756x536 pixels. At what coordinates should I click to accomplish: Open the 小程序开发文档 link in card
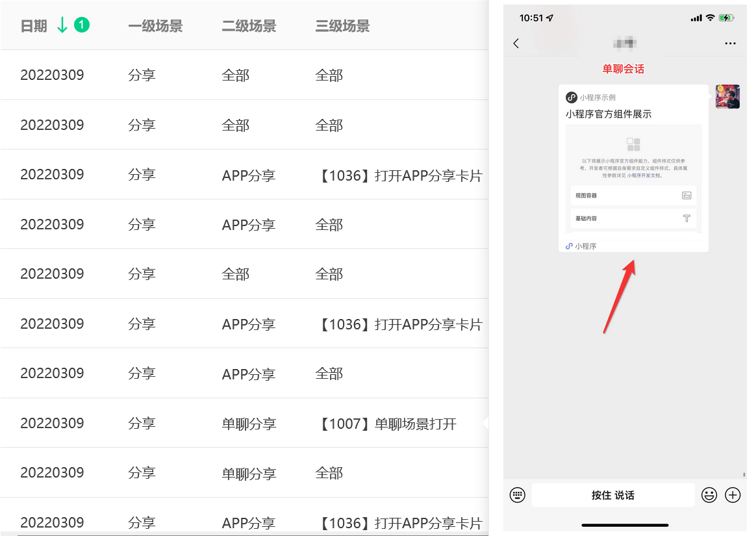[x=645, y=175]
